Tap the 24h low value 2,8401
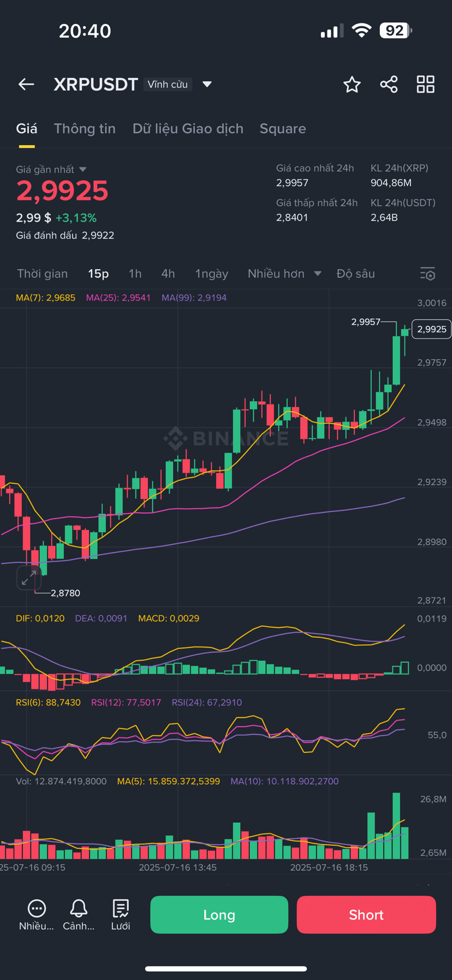Screen dimensions: 452x980 coord(292,217)
